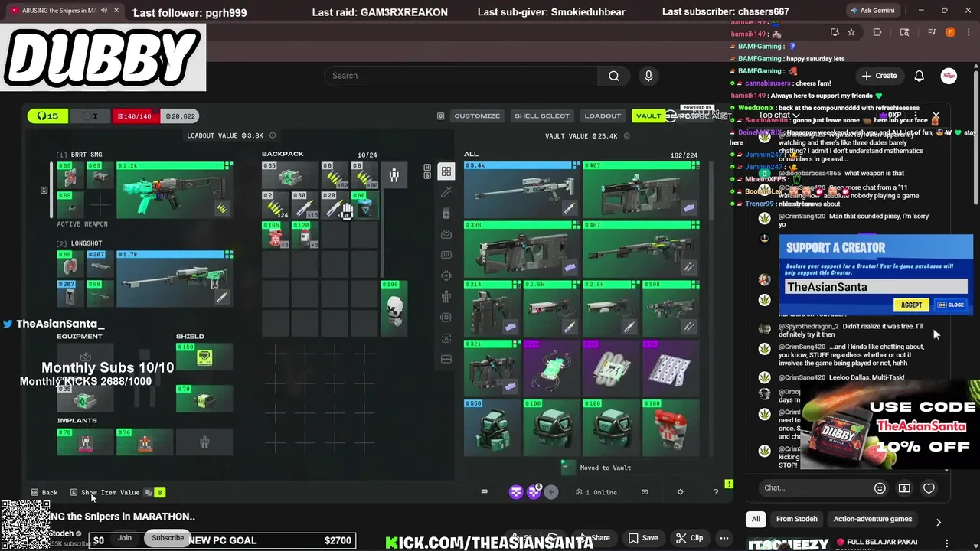Open in-game text chat bubble icon
The width and height of the screenshot is (980, 551).
[484, 492]
